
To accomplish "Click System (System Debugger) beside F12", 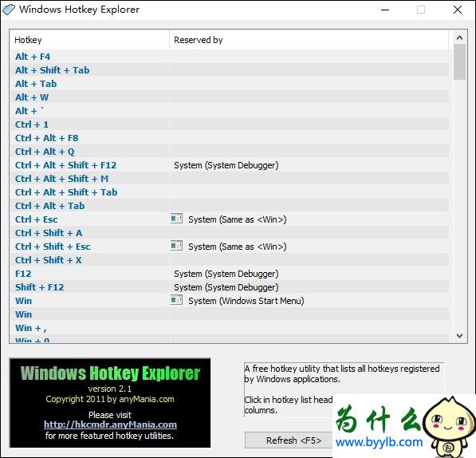I will coord(226,274).
